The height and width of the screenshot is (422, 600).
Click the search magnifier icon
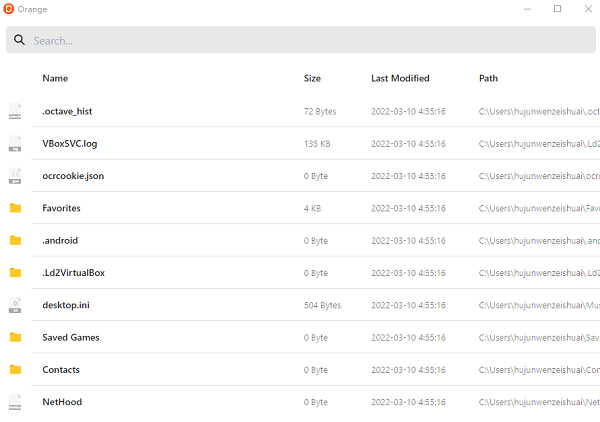tap(19, 40)
